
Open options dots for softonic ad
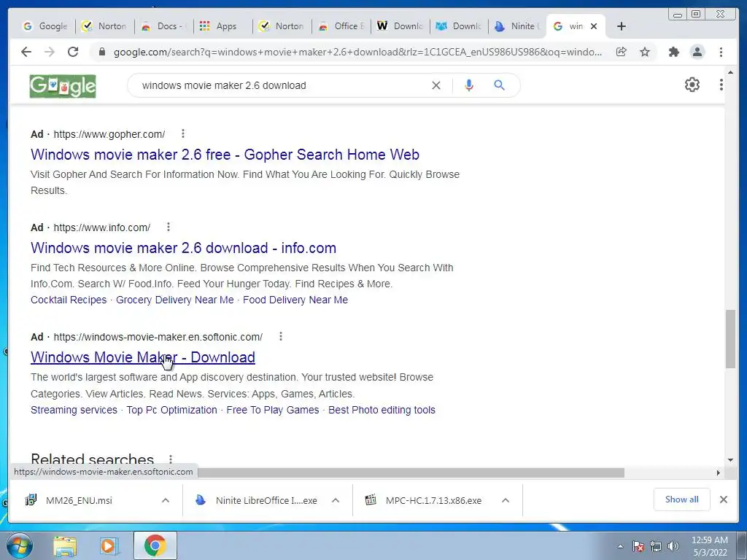[x=281, y=337]
